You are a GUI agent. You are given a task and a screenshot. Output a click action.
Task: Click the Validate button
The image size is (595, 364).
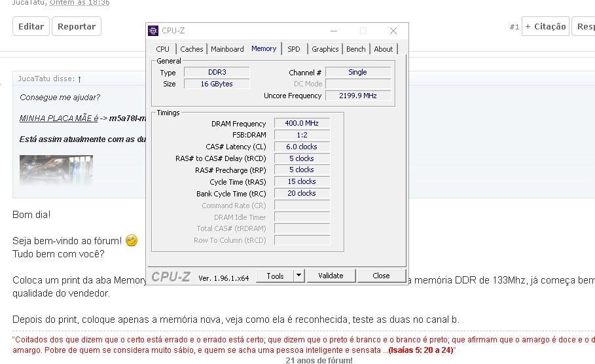[331, 276]
